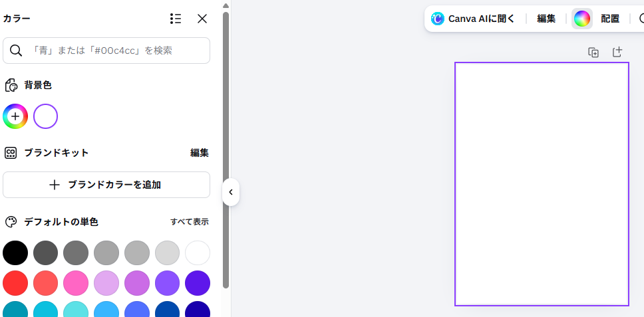Add a new color with rainbow plus
Image resolution: width=644 pixels, height=317 pixels.
[x=15, y=116]
